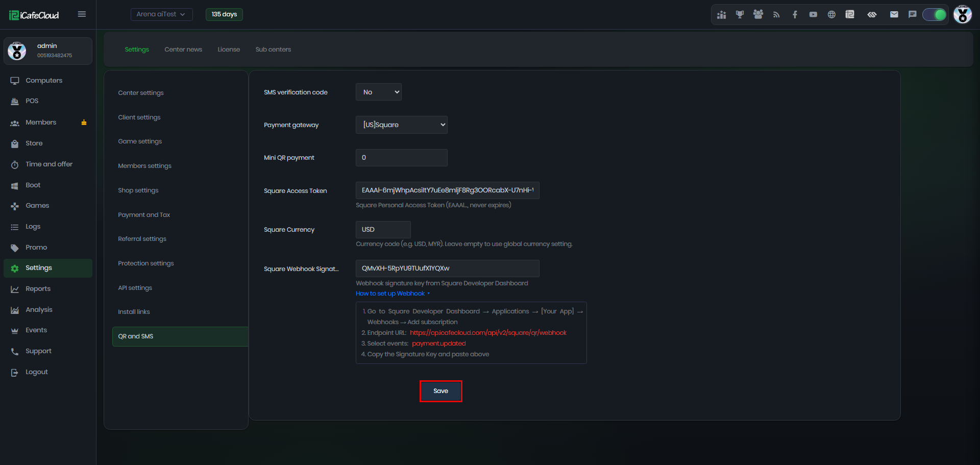Image resolution: width=980 pixels, height=465 pixels.
Task: Switch to the Sub centers tab
Action: pyautogui.click(x=273, y=50)
